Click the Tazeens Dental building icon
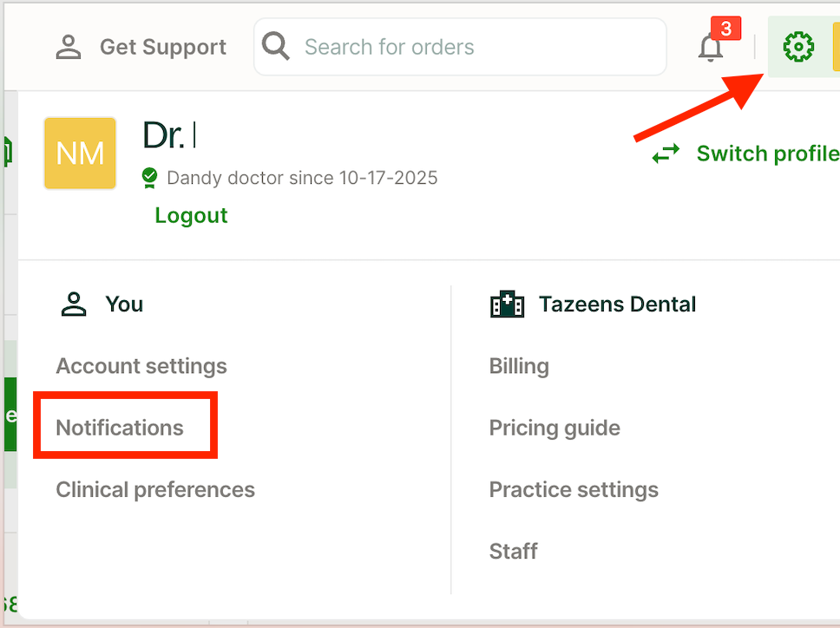Viewport: 840px width, 628px height. [507, 304]
